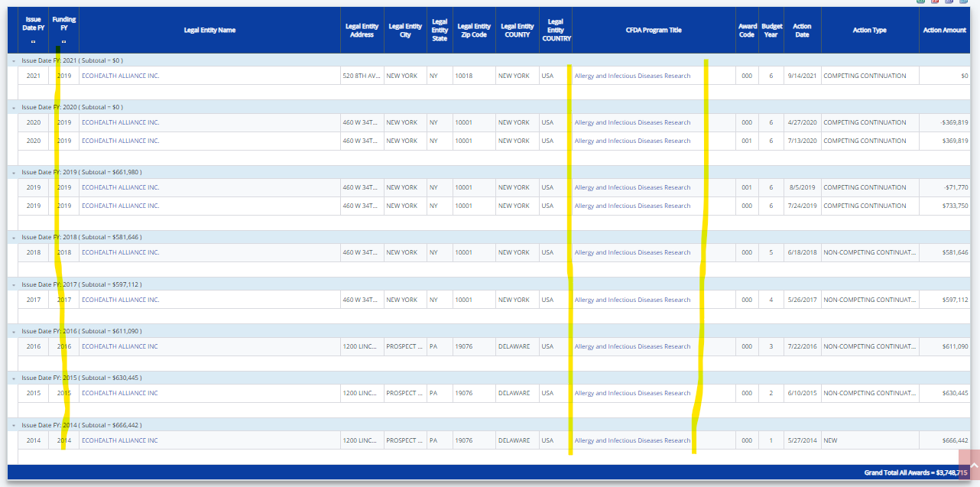This screenshot has height=487, width=980.
Task: Select the -$71,770 action amount cell
Action: pyautogui.click(x=945, y=187)
